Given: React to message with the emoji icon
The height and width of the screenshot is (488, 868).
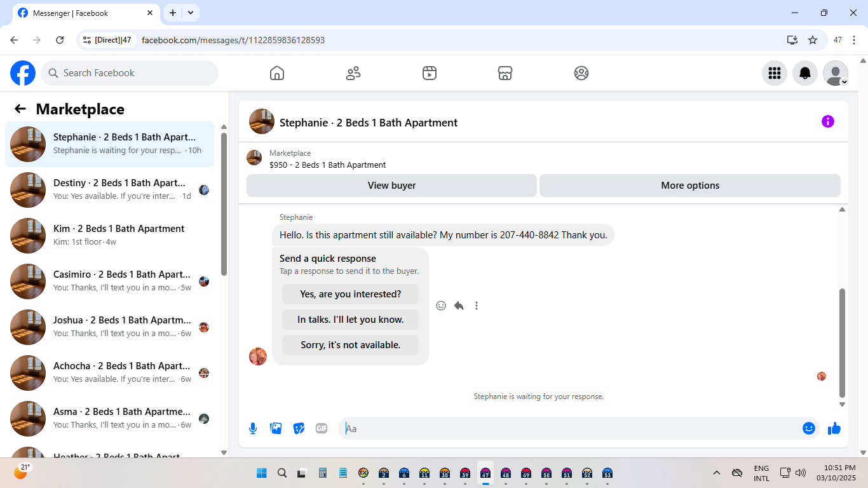Looking at the screenshot, I should point(441,306).
